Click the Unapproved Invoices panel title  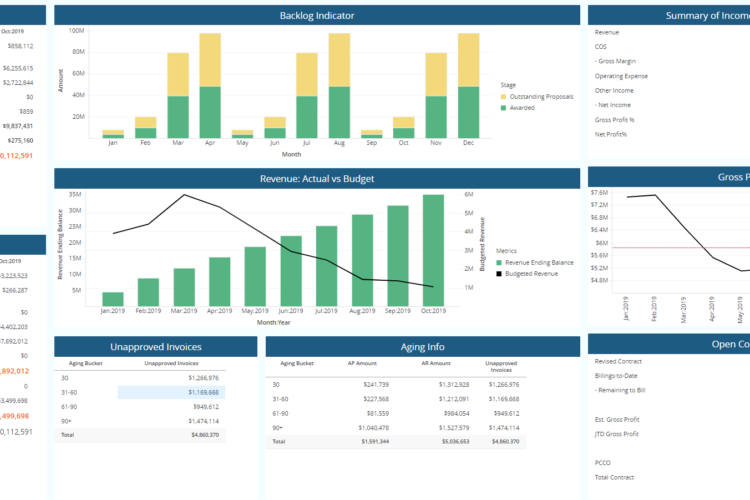tap(155, 347)
